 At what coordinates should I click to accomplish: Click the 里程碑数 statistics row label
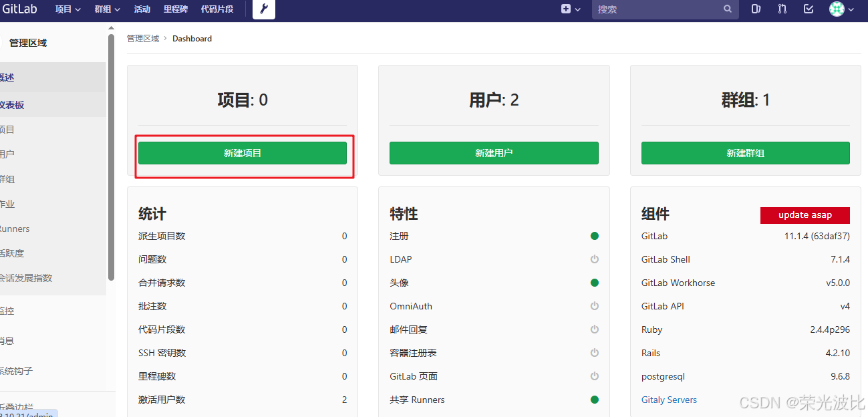[x=157, y=376]
